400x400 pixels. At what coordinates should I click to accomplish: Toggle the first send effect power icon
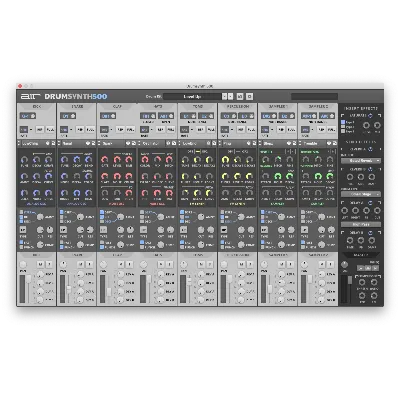tap(371, 149)
